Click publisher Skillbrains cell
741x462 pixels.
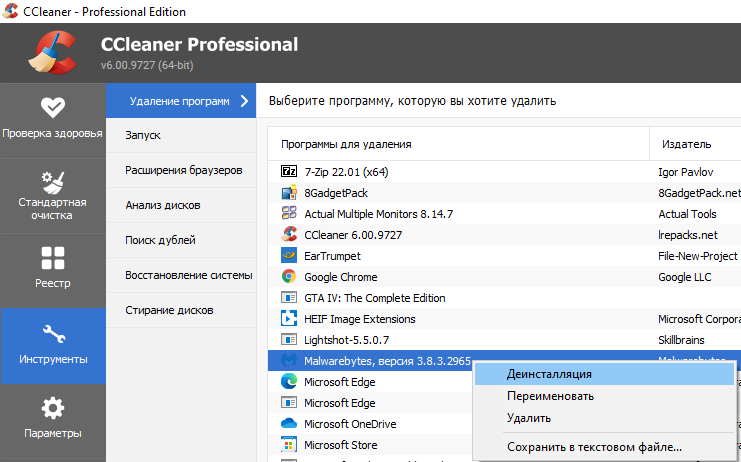(x=681, y=340)
